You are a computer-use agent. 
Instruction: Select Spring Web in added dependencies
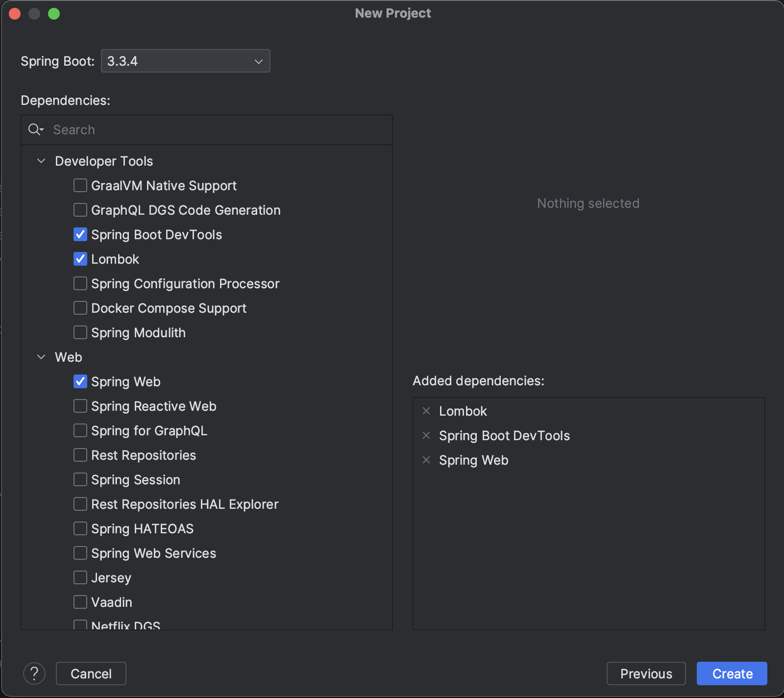pyautogui.click(x=474, y=460)
